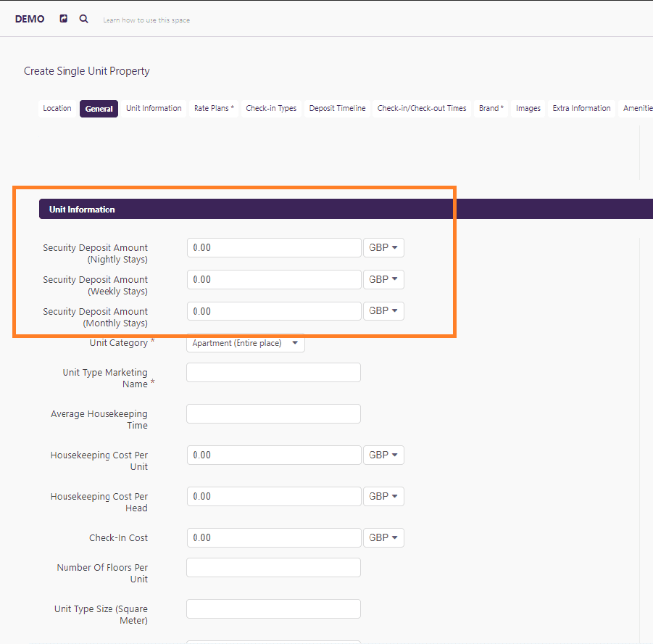The width and height of the screenshot is (653, 644).
Task: Click Learn how to use this space
Action: click(x=146, y=20)
